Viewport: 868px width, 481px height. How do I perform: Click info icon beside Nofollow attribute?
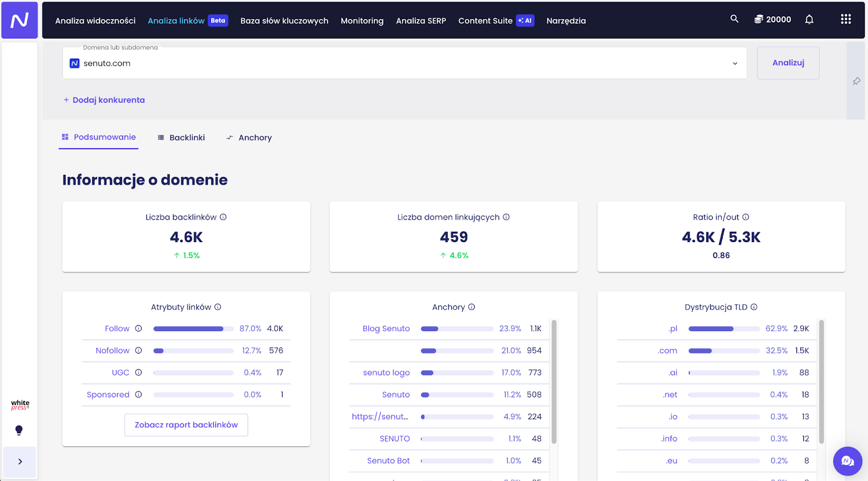[138, 351]
